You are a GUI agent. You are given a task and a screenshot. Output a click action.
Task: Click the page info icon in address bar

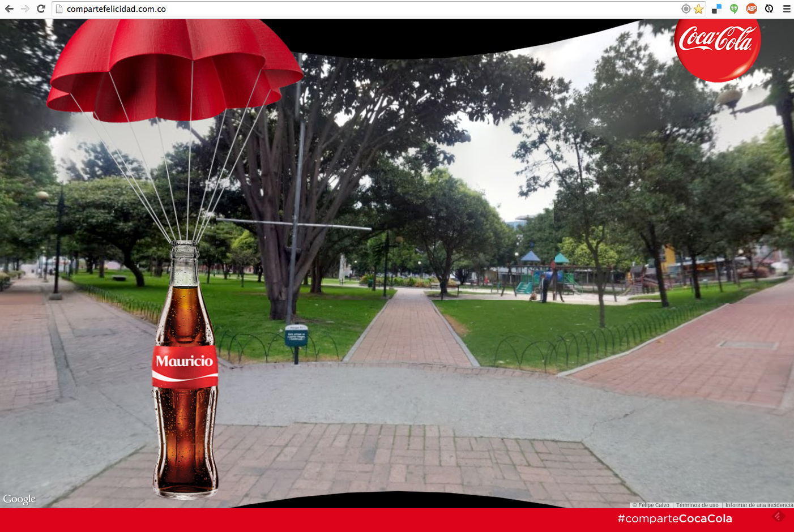pos(59,8)
